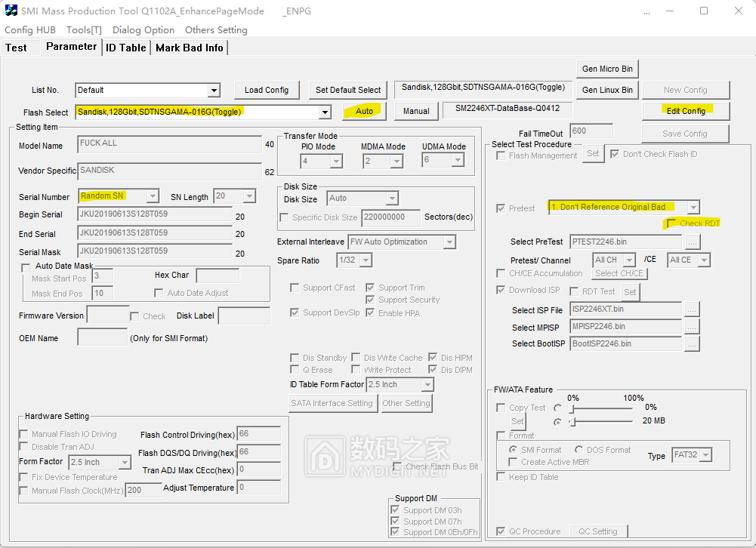
Task: Click the Other Setting button
Action: 406,403
